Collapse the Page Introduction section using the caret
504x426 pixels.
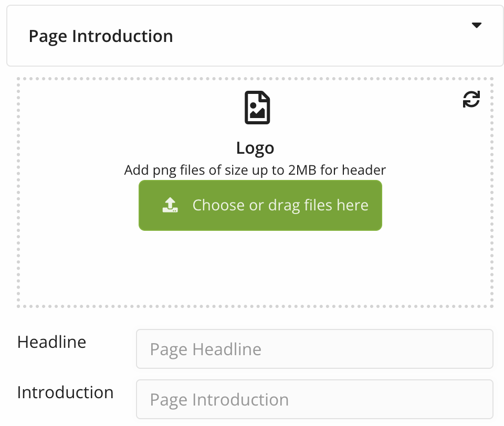(x=476, y=25)
